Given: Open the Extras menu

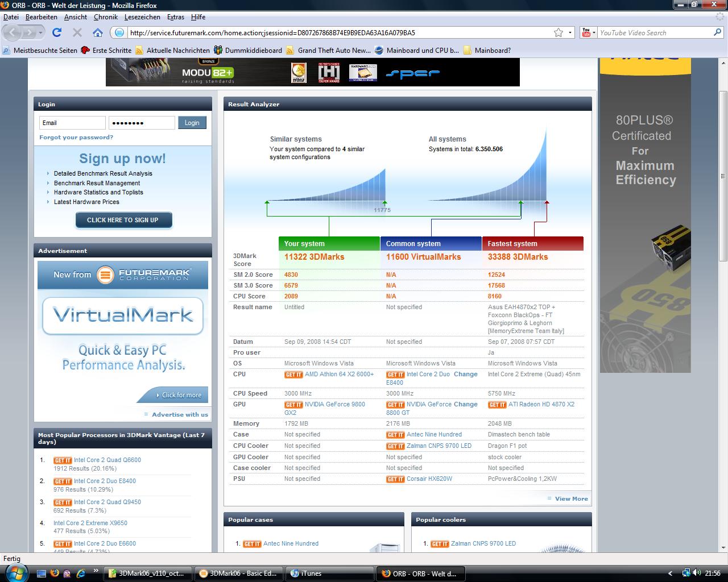Looking at the screenshot, I should tap(176, 17).
